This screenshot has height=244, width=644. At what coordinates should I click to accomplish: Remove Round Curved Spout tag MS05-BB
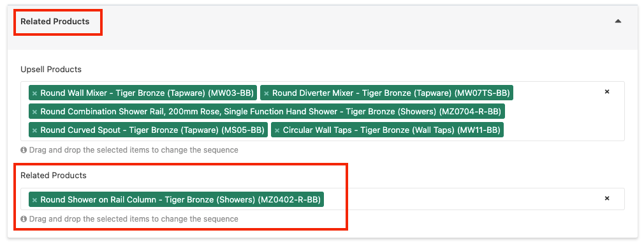(x=34, y=130)
